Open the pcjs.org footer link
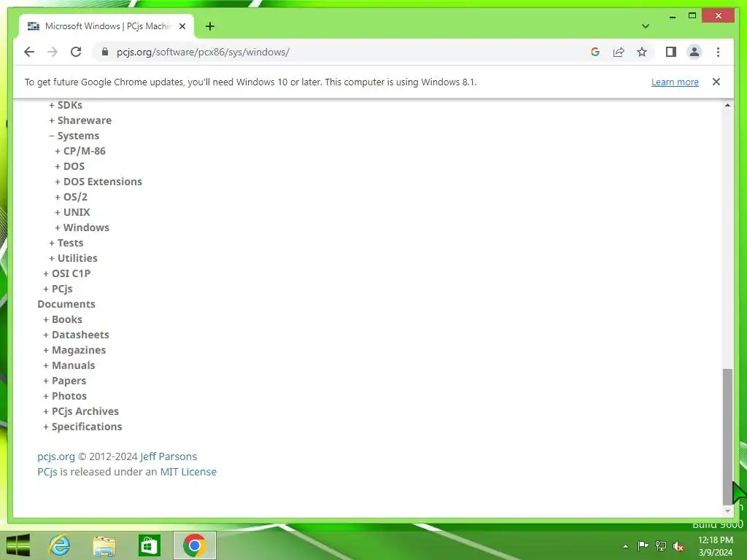This screenshot has width=747, height=560. 56,456
